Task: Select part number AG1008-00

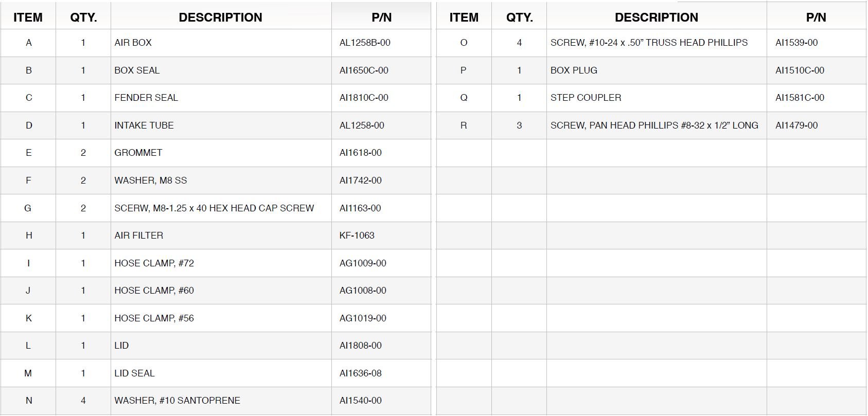Action: point(363,291)
